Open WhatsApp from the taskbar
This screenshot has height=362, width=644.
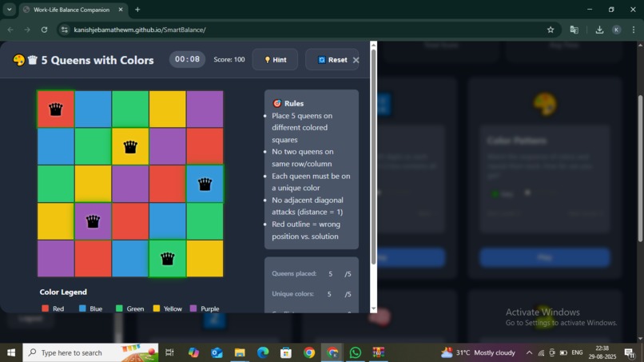tap(356, 352)
